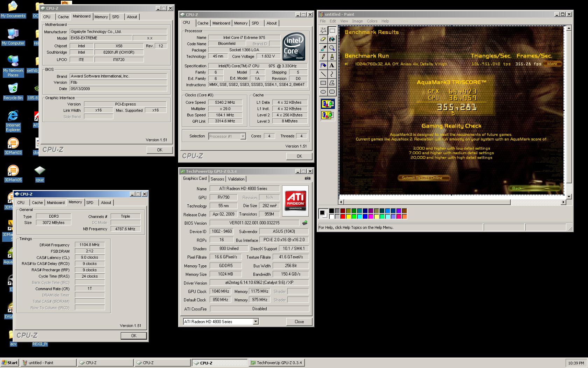588x368 pixels.
Task: Choose the Curve tool in Paint
Action: [x=332, y=74]
